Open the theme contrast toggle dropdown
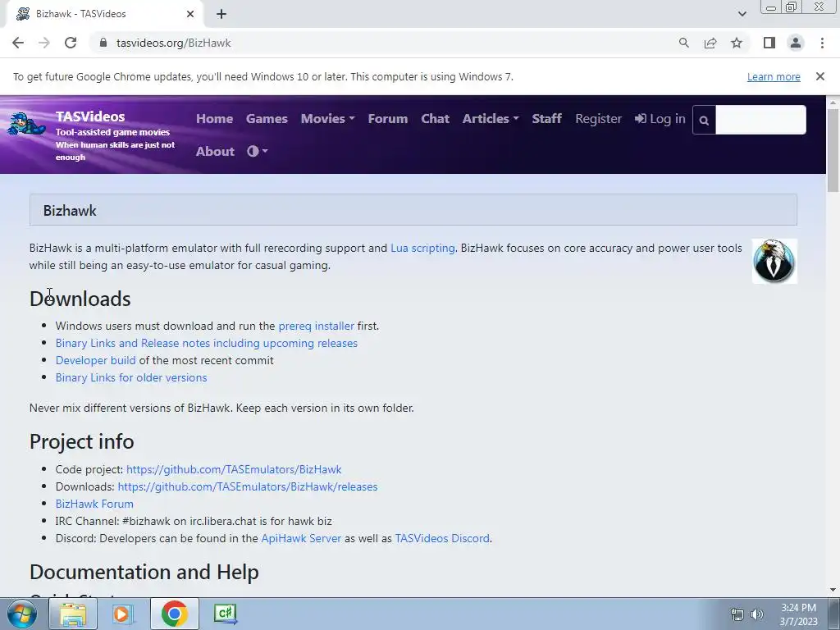Image resolution: width=840 pixels, height=630 pixels. point(257,151)
